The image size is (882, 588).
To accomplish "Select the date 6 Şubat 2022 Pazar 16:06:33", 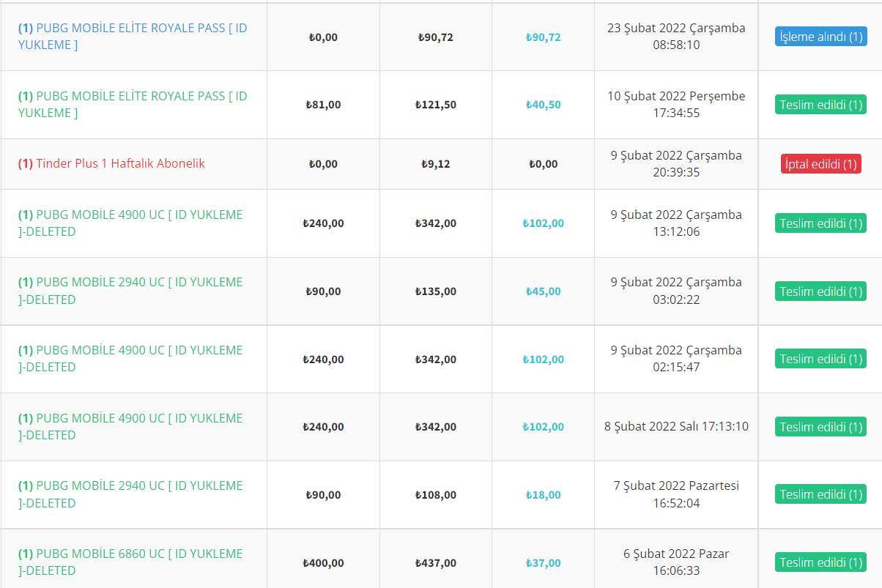I will pos(676,562).
